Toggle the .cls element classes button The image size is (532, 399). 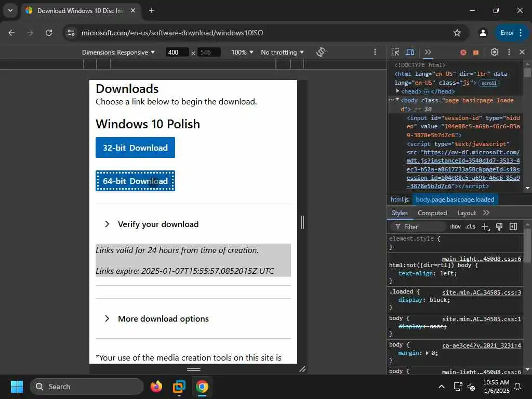coord(470,227)
